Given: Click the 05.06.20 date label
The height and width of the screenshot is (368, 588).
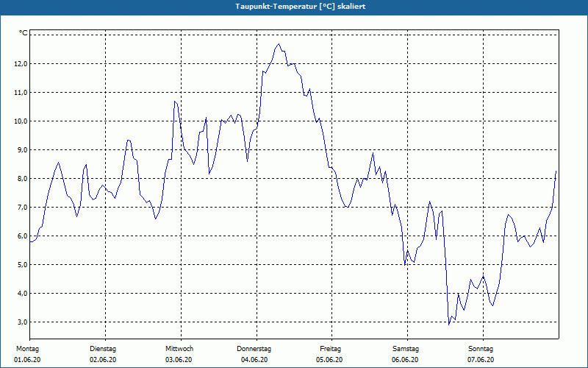Looking at the screenshot, I should (329, 360).
